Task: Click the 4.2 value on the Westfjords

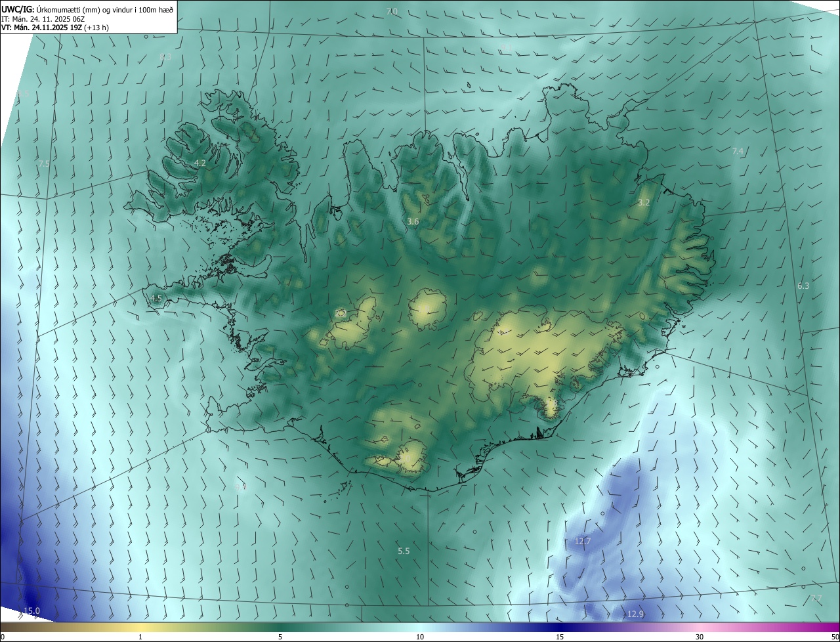Action: pos(200,163)
